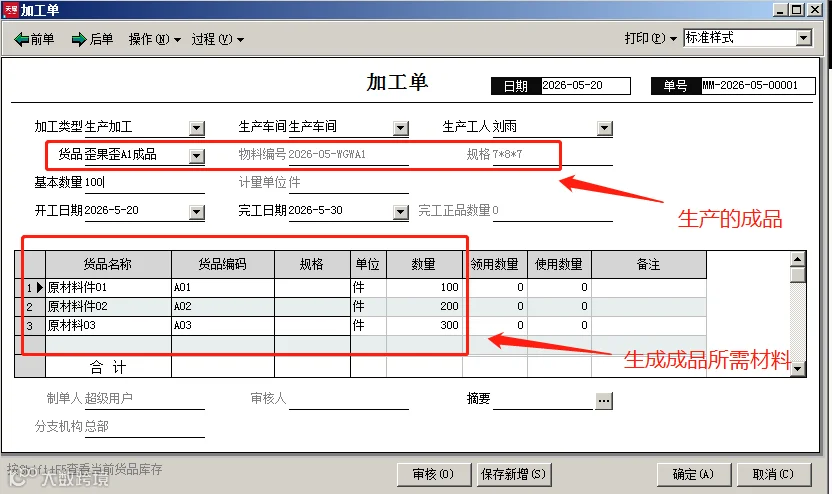Click the 保存新增 (S) button

tap(513, 474)
